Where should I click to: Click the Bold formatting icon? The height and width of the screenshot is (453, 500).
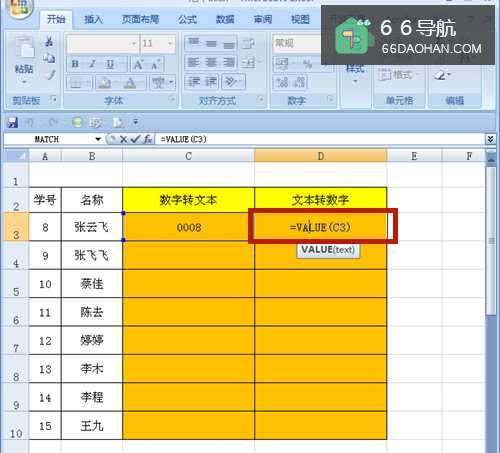(x=75, y=64)
